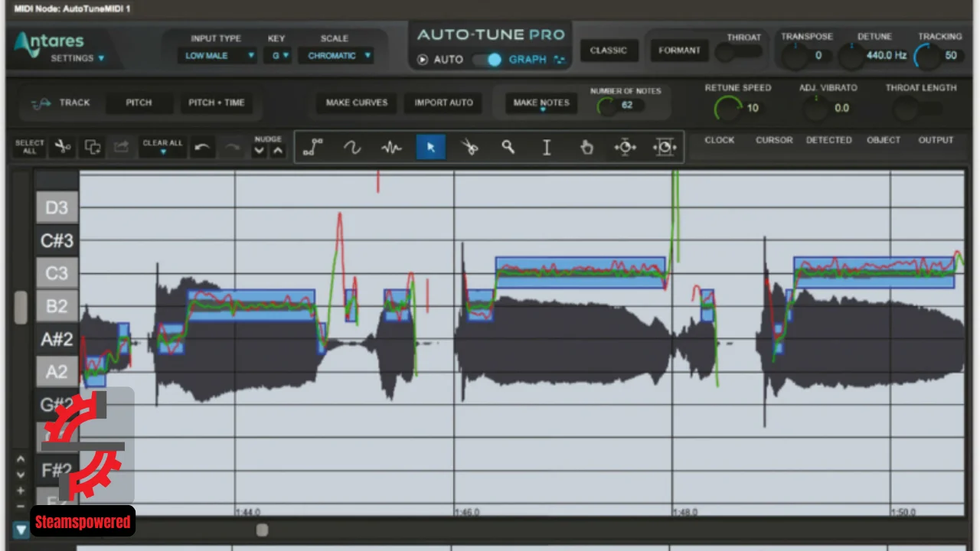Click the DETECTED display label

coord(828,140)
